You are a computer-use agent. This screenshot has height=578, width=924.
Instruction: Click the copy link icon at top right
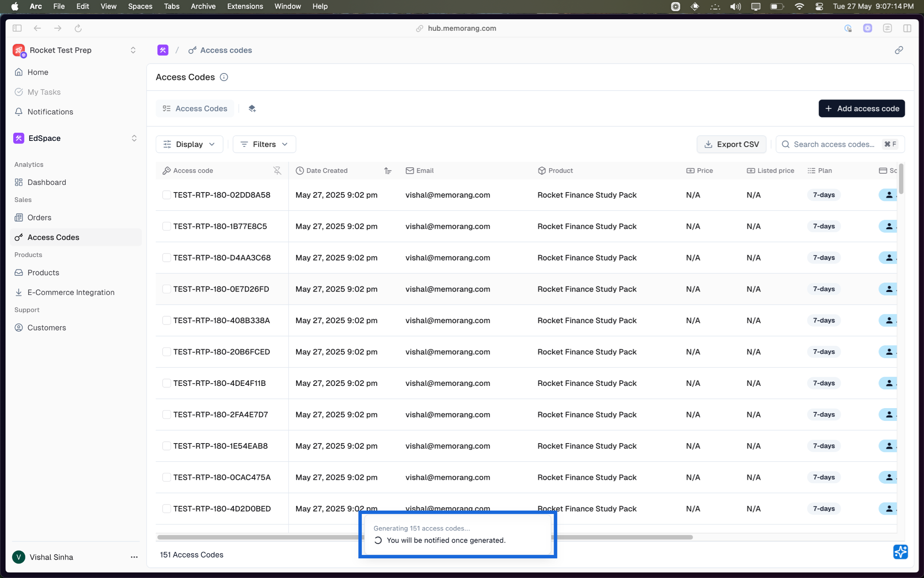(x=899, y=50)
